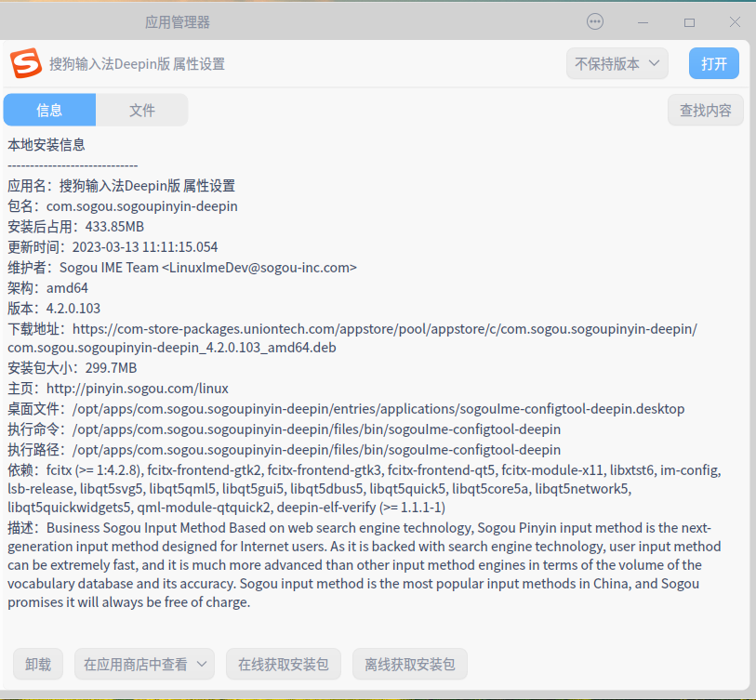Click the homepage http://pinyin.sogou.com/linux text
The image size is (756, 700).
138,389
